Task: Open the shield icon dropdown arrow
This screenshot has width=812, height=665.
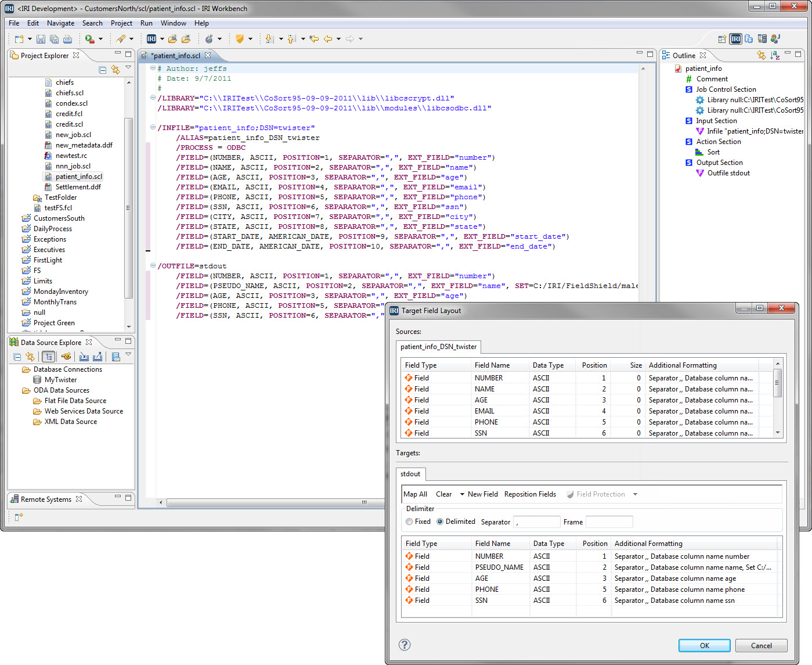Action: click(250, 39)
